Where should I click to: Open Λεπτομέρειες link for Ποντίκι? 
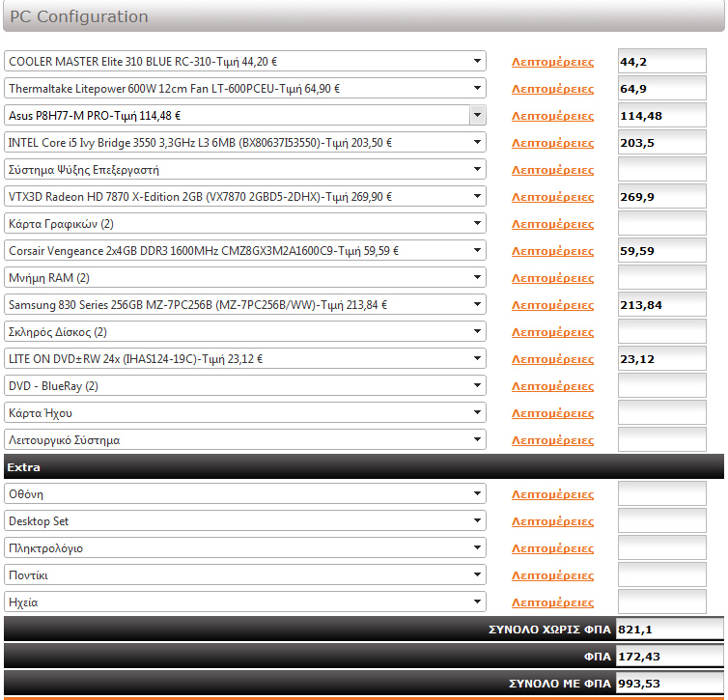coord(552,575)
